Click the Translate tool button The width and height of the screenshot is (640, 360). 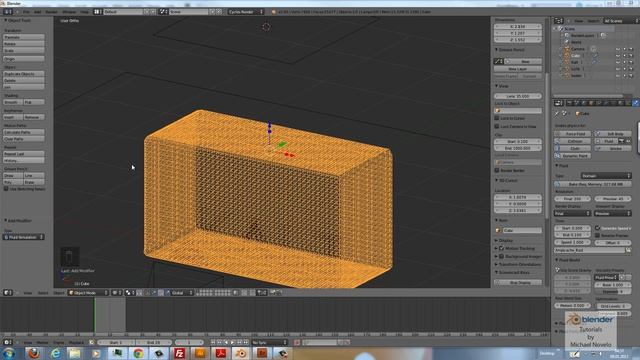point(24,37)
